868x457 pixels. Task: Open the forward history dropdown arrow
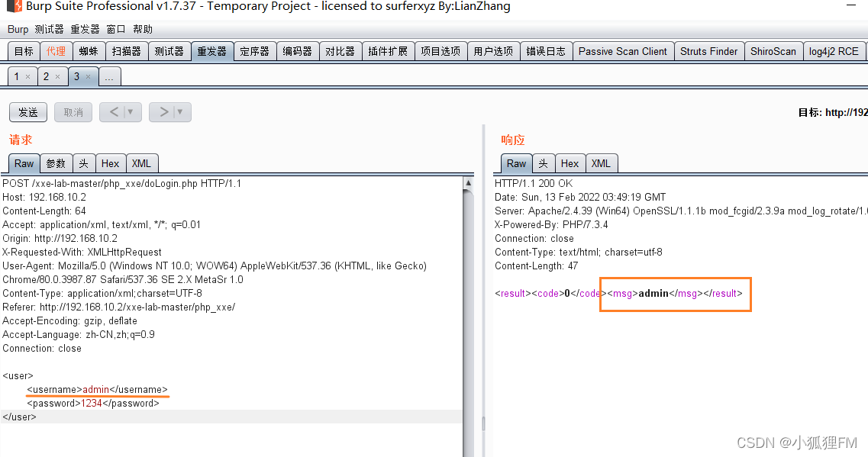pos(180,112)
